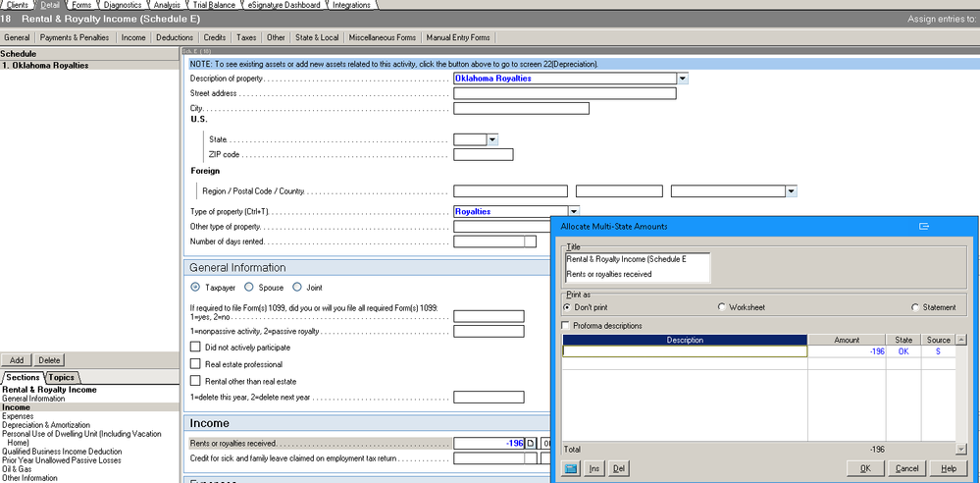Screen dimensions: 980x483
Task: Open the General menu category
Action: 17,37
